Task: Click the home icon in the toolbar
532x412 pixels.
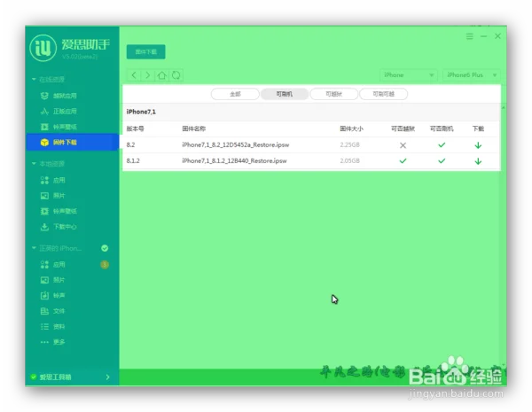Action: tap(162, 75)
